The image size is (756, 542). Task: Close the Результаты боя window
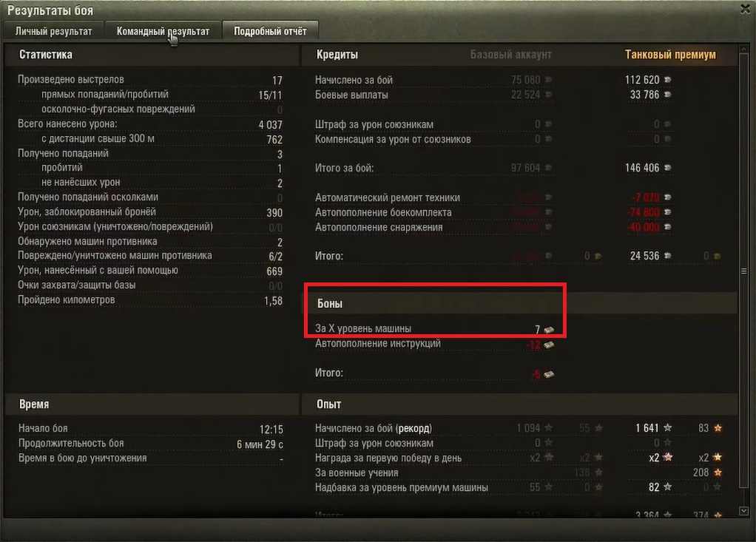click(x=745, y=9)
